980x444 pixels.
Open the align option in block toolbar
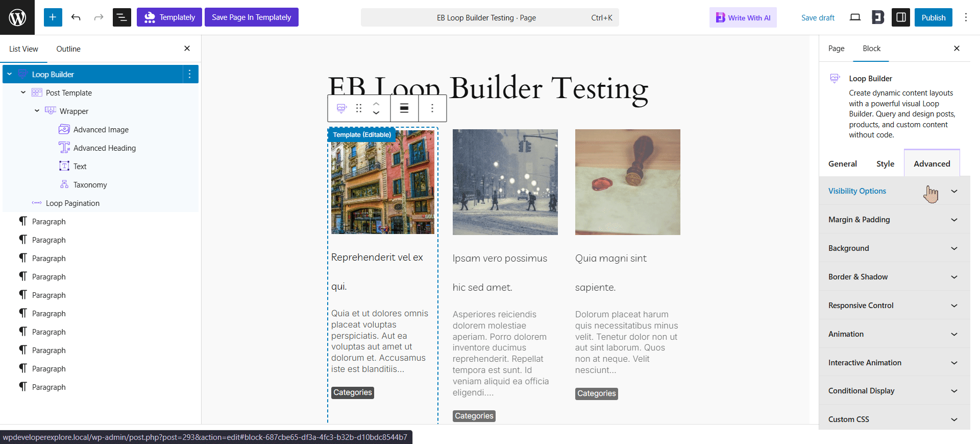(x=404, y=108)
